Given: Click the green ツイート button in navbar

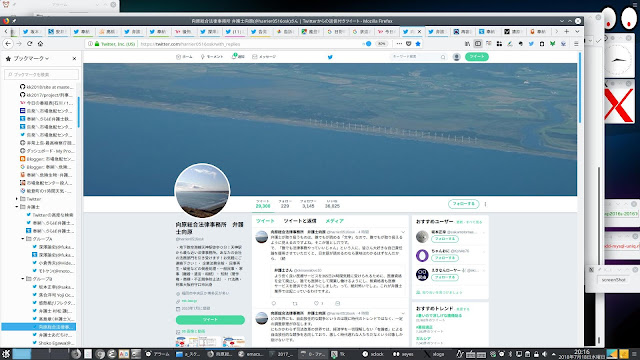Looking at the screenshot, I should [x=476, y=57].
